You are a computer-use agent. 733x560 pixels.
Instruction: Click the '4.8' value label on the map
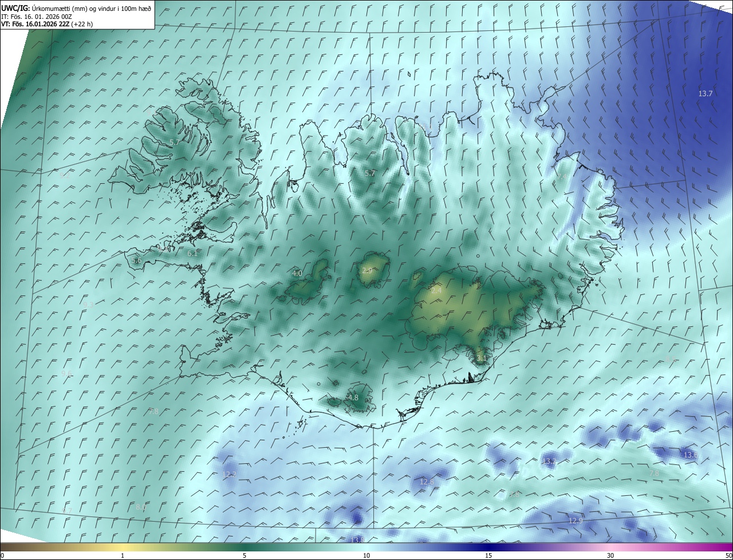click(353, 397)
